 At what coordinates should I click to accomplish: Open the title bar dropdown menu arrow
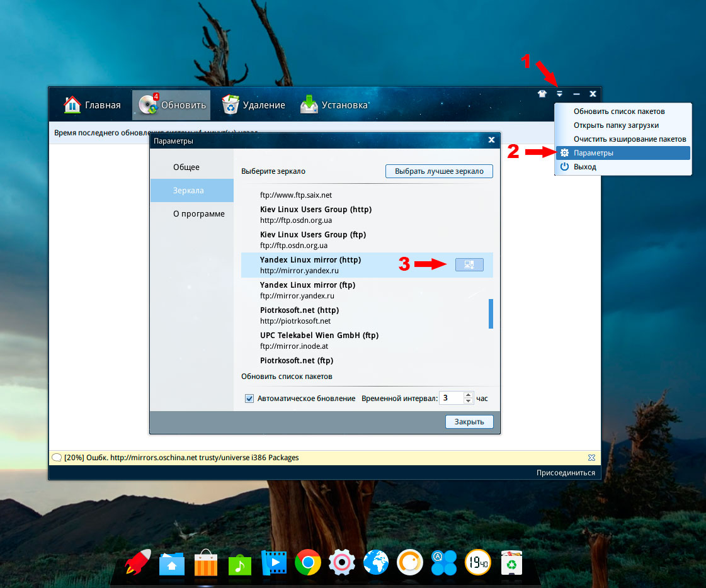coord(559,94)
